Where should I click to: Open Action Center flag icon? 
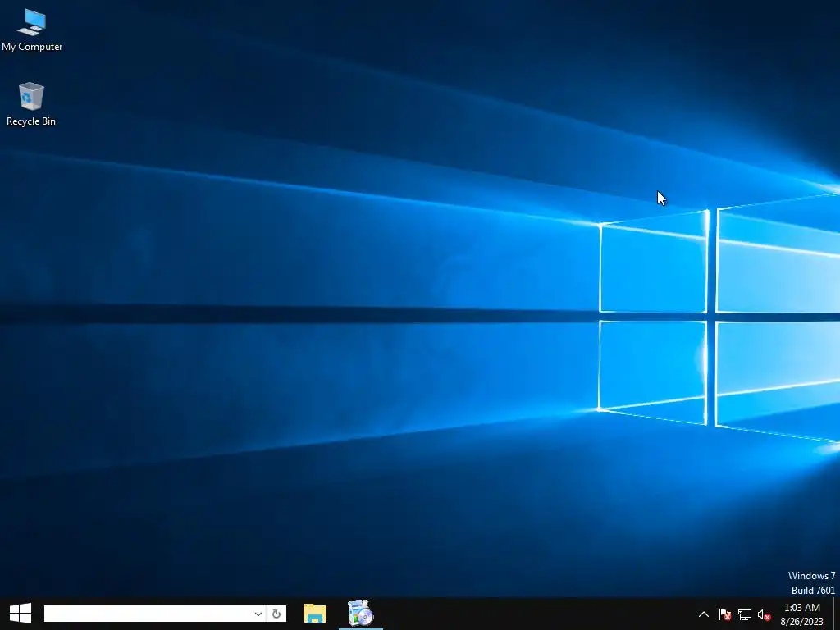(725, 614)
